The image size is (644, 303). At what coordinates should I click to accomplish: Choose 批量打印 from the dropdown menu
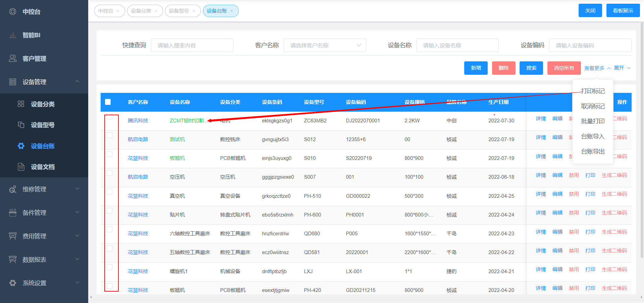[593, 121]
